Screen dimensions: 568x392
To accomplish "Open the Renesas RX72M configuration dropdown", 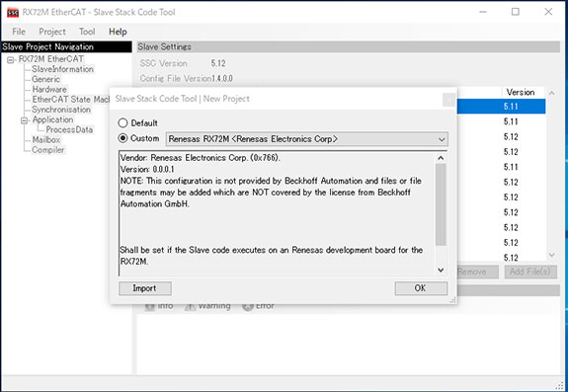I will tap(307, 139).
